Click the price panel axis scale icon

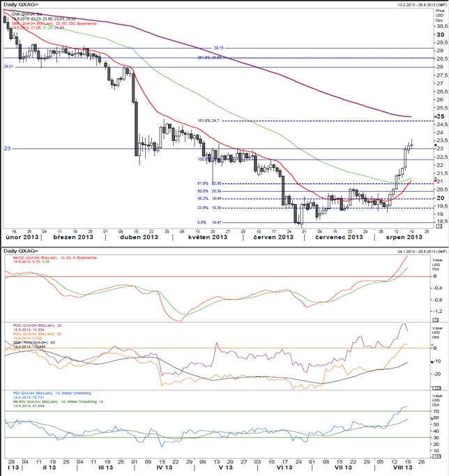(439, 227)
